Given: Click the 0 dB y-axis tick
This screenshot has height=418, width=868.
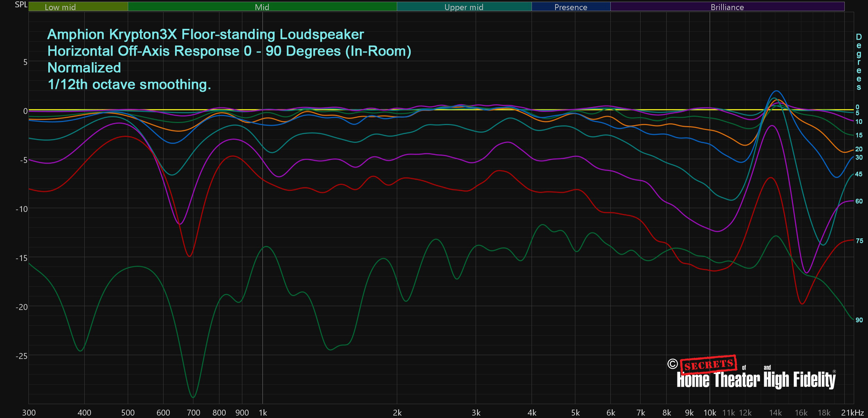Looking at the screenshot, I should click(x=25, y=111).
